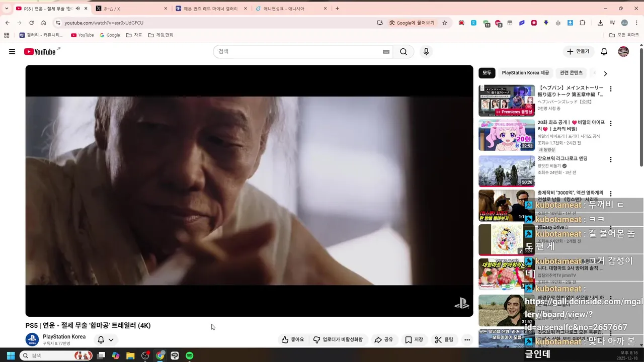Open OBS Studio from the taskbar
The width and height of the screenshot is (644, 362).
pyautogui.click(x=145, y=355)
